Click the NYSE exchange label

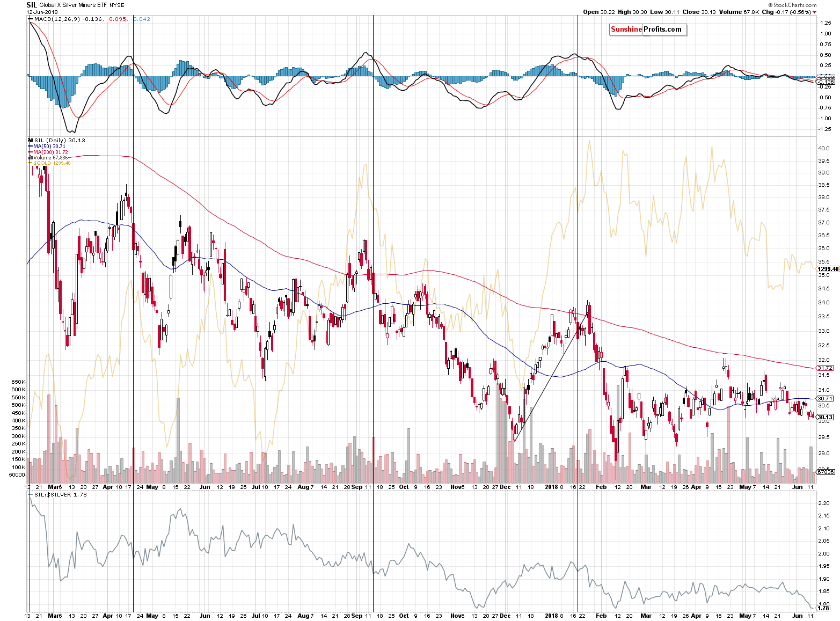(x=117, y=5)
